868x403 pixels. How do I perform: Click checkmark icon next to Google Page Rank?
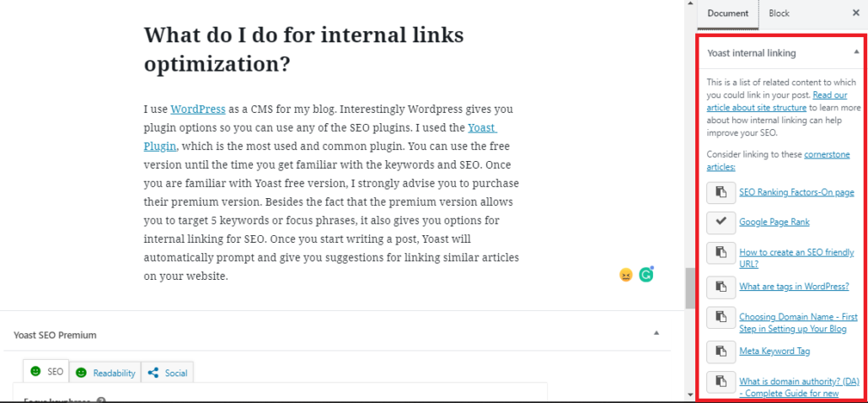(721, 222)
